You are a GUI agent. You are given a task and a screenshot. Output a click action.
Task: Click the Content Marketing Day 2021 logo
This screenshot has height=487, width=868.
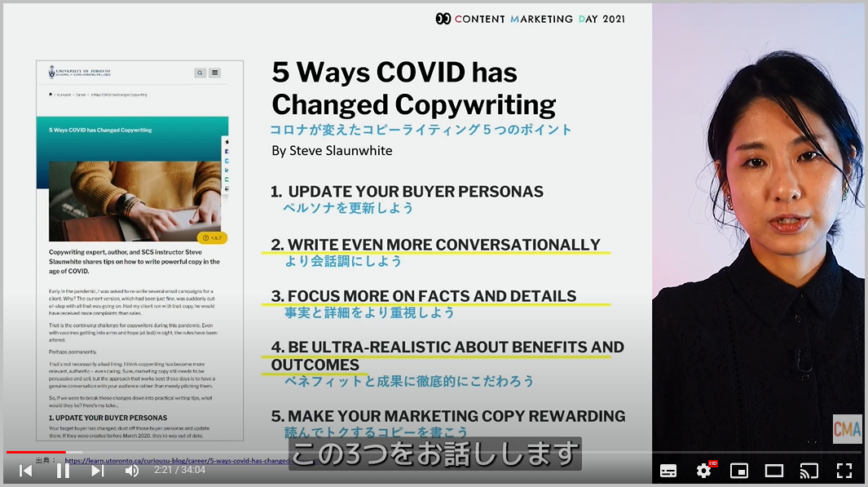point(530,18)
